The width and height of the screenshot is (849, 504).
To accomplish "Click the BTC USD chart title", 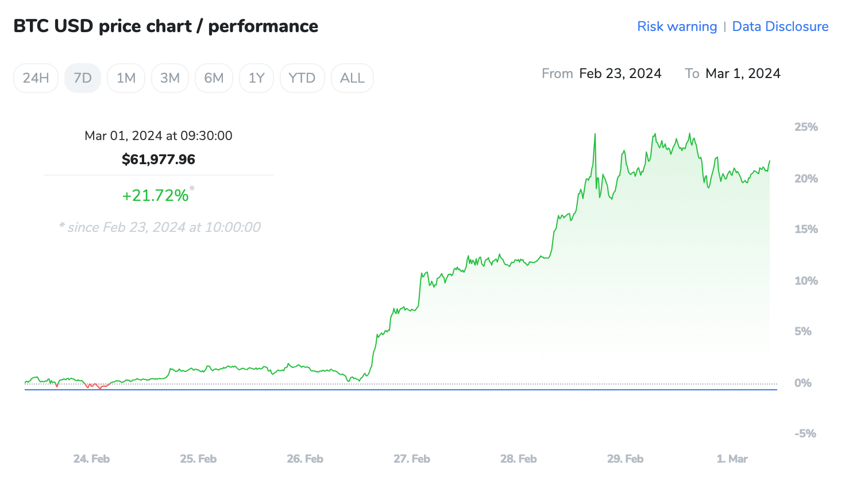I will (x=166, y=26).
